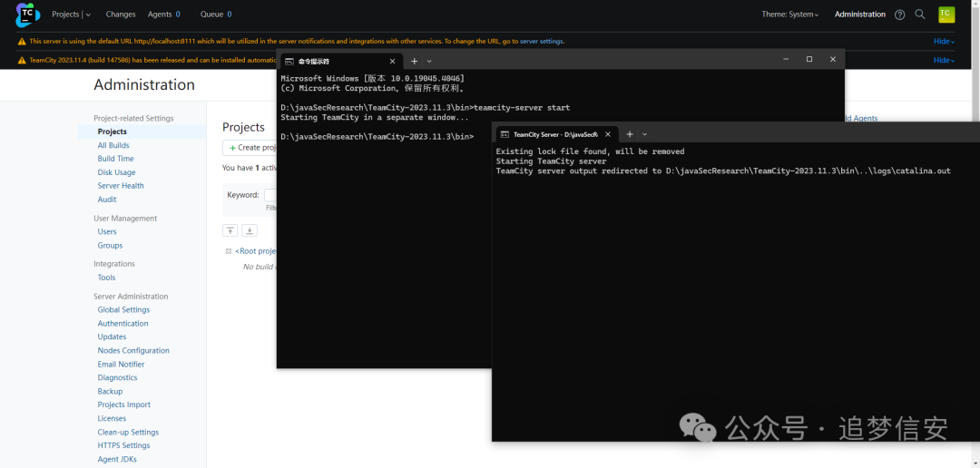Open the Changes menu in header
Viewport: 980px width, 468px height.
click(121, 15)
